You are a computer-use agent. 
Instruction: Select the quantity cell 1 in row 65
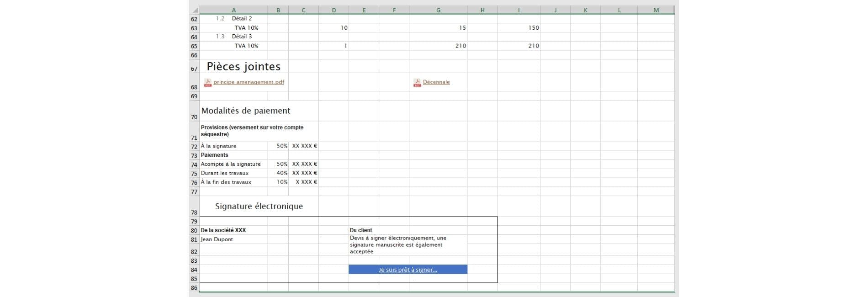point(333,46)
